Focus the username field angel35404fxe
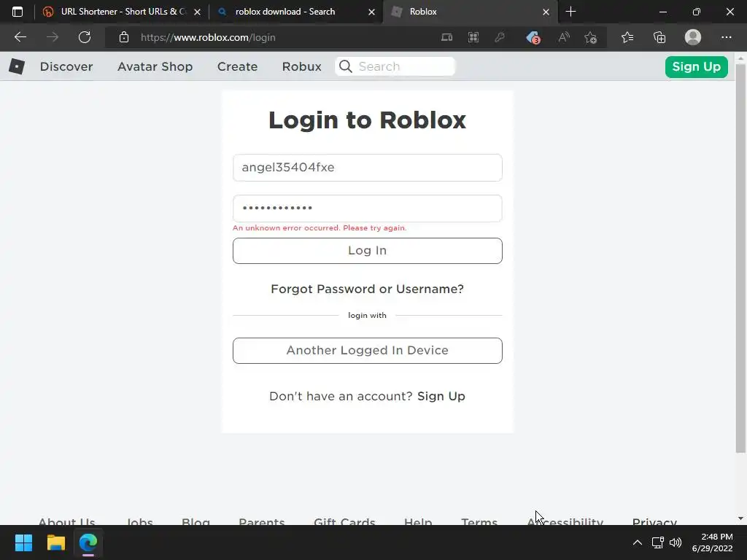The height and width of the screenshot is (560, 747). [x=368, y=168]
